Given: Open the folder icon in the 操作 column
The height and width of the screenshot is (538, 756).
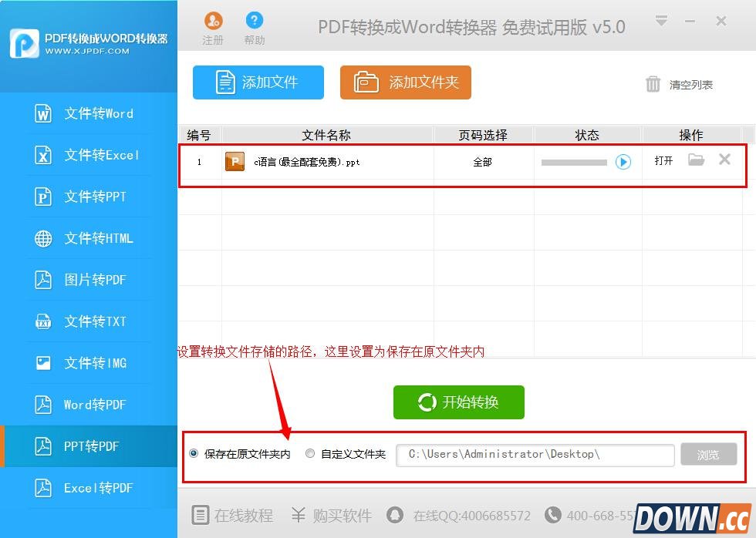Looking at the screenshot, I should (697, 160).
